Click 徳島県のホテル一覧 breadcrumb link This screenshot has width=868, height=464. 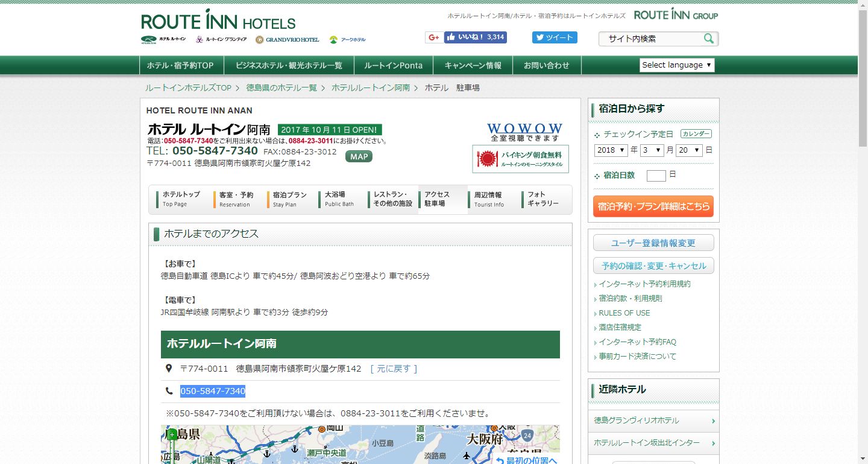pos(281,87)
